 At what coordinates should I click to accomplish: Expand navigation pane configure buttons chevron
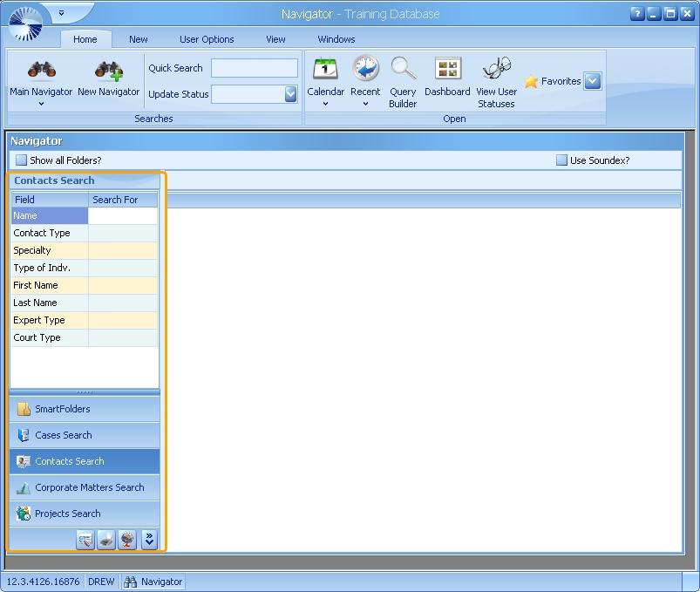pyautogui.click(x=150, y=540)
